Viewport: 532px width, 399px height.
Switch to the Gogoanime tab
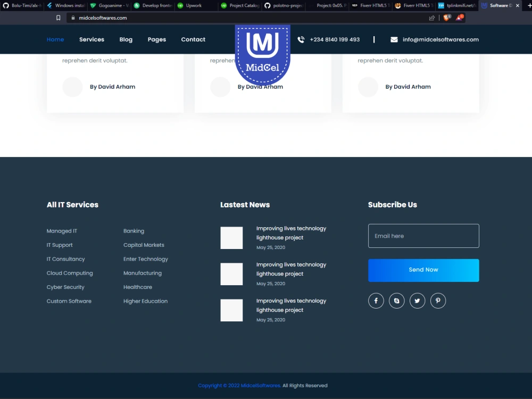109,5
